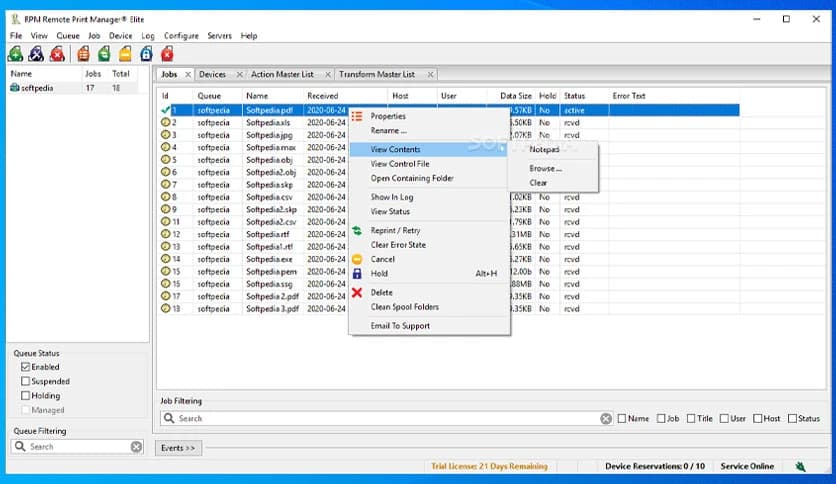836x484 pixels.
Task: Click the blue lock icon beside Hold
Action: (x=357, y=273)
